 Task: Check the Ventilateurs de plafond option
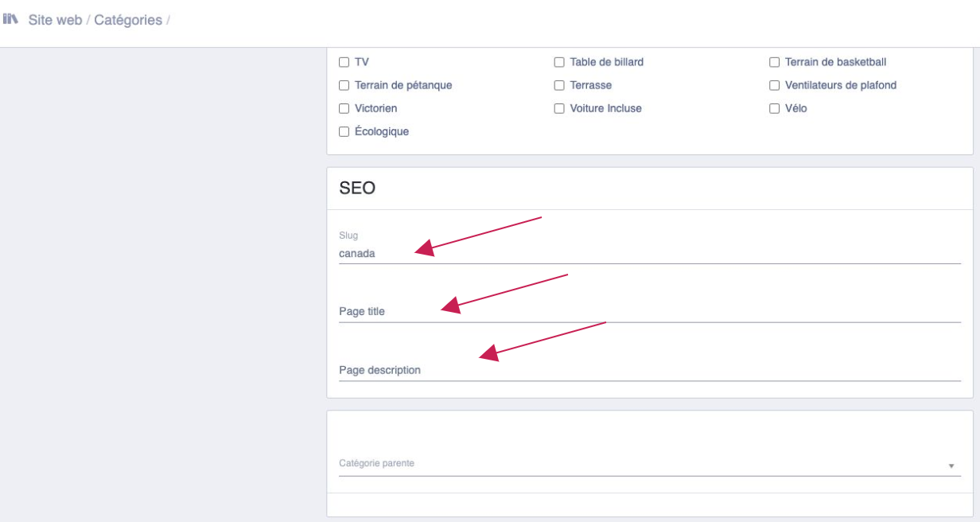point(774,85)
